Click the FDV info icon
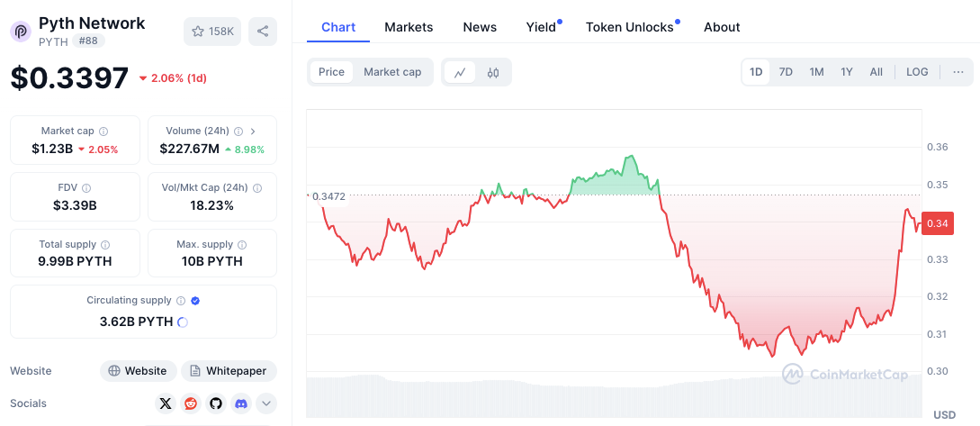Viewport: 980px width, 426px height. (86, 188)
